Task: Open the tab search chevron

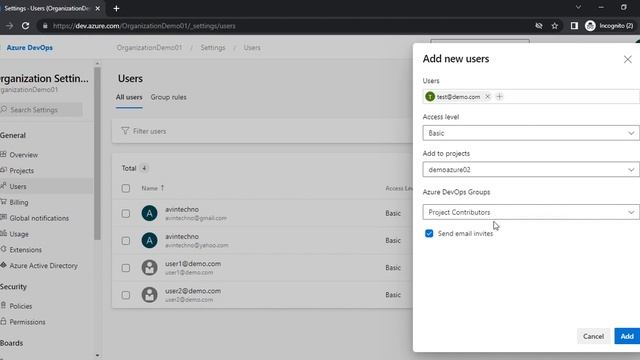Action: pyautogui.click(x=578, y=7)
